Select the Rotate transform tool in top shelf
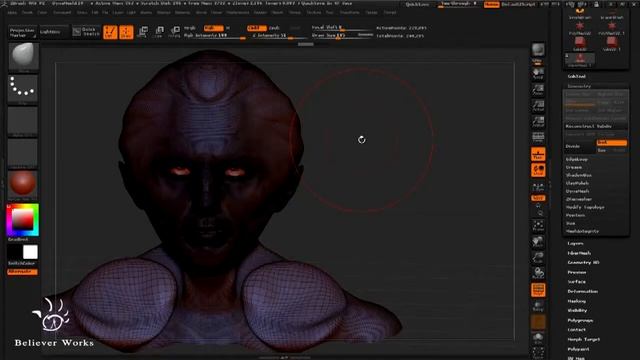This screenshot has height=360, width=640. tap(175, 31)
